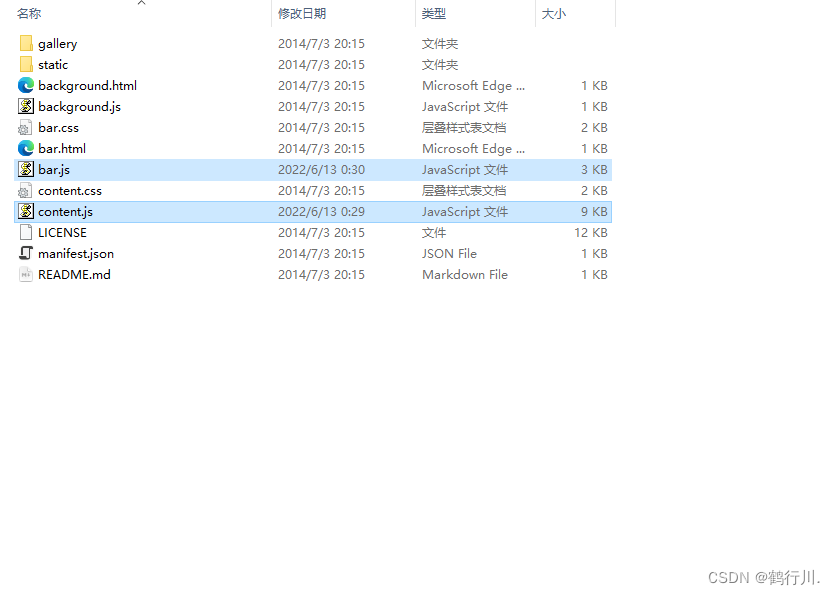
Task: Click the ascending sort arrow above 名称 column
Action: pyautogui.click(x=141, y=4)
